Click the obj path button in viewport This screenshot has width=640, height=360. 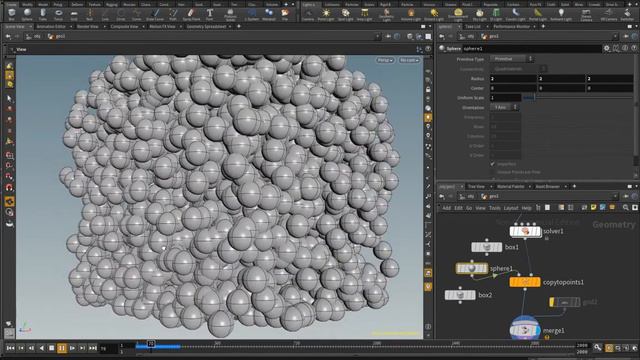pos(33,36)
